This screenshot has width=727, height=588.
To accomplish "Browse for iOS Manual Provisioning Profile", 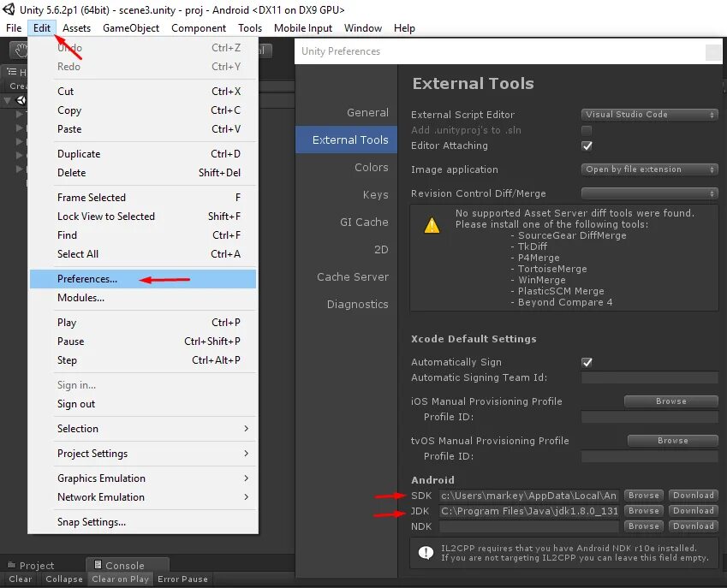I will [670, 401].
